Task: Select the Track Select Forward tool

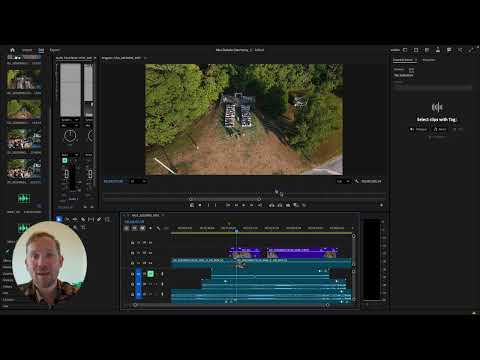Action: pyautogui.click(x=67, y=219)
